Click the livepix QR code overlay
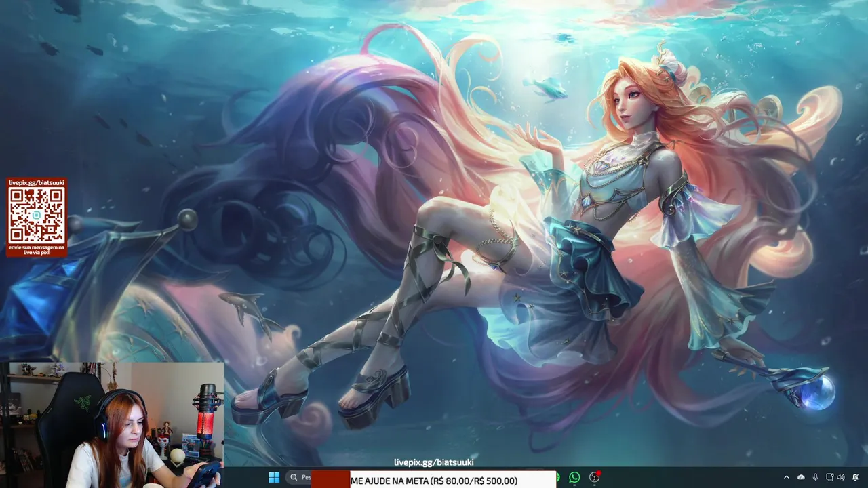 (x=37, y=216)
